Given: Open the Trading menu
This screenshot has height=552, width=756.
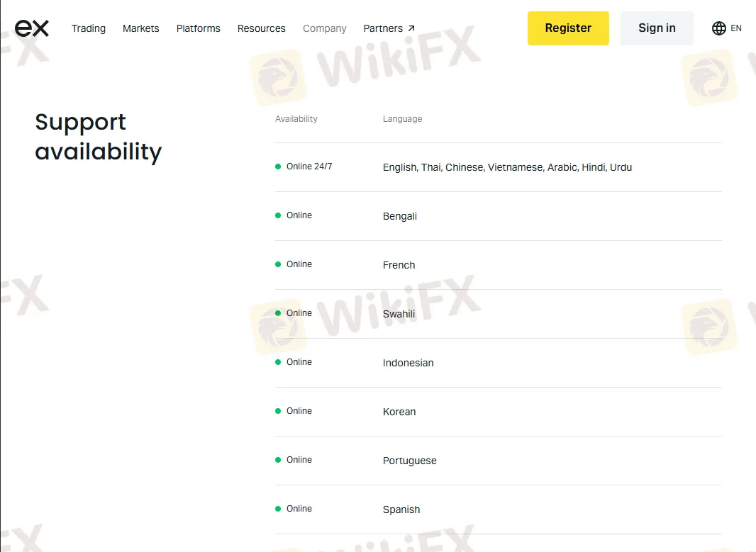Looking at the screenshot, I should (x=89, y=28).
